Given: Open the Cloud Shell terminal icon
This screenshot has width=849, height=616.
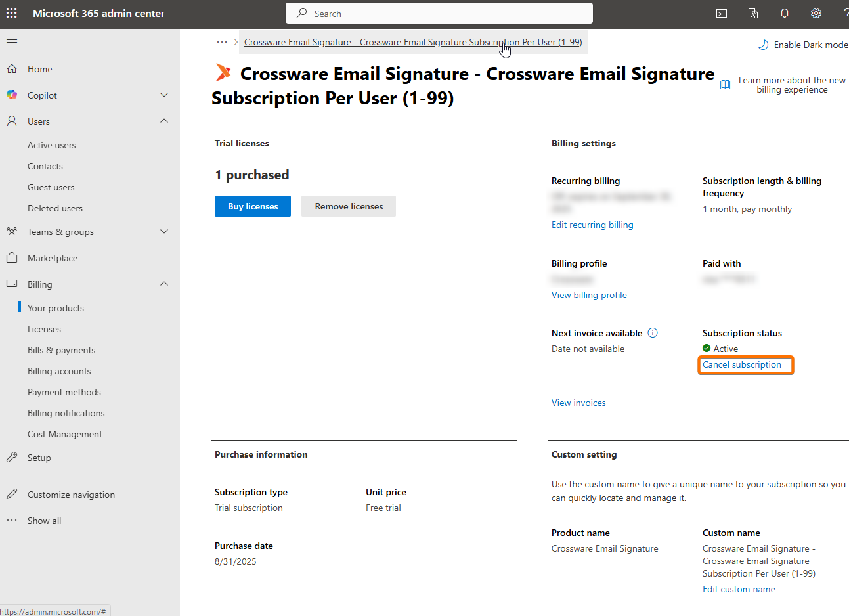Looking at the screenshot, I should (x=722, y=13).
